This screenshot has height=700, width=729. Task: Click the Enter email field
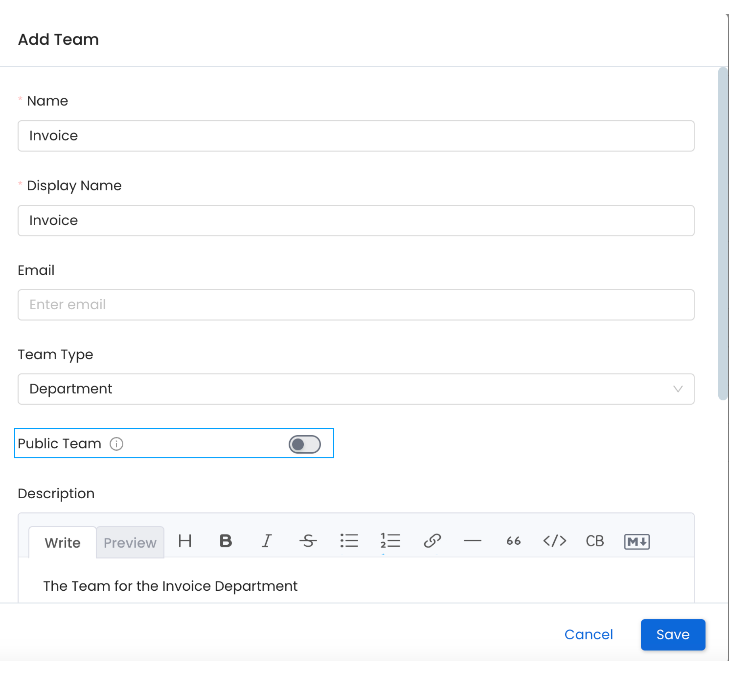coord(356,305)
